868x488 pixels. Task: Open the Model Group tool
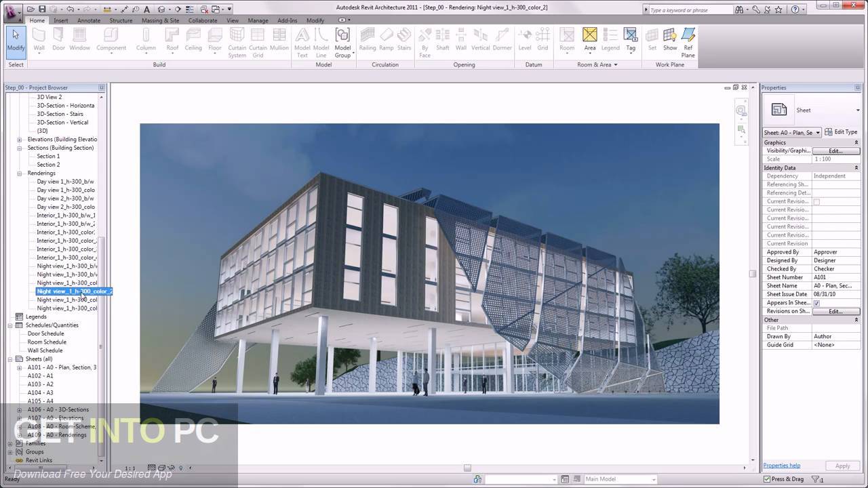point(342,41)
